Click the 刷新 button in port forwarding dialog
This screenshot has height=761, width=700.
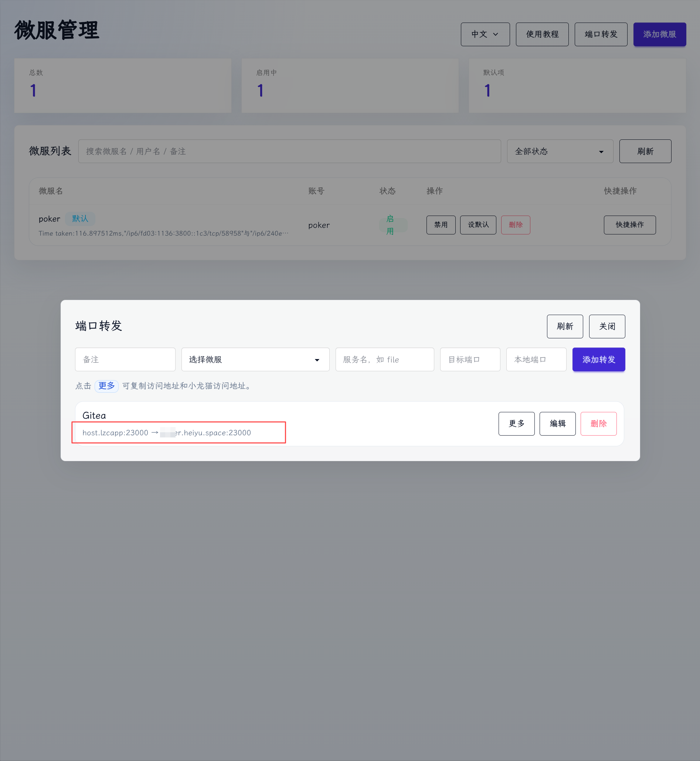(565, 326)
